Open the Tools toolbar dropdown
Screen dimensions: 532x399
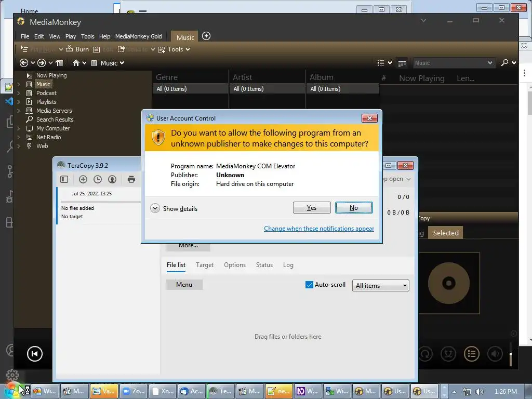(x=174, y=49)
